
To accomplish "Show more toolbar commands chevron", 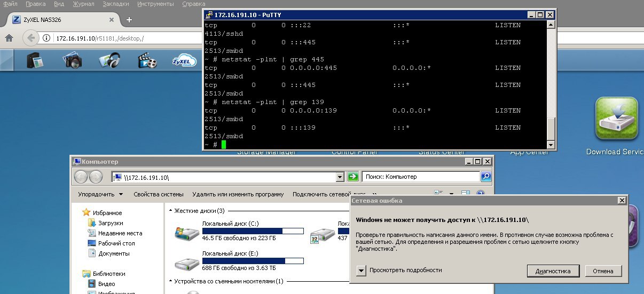I will coord(375,194).
